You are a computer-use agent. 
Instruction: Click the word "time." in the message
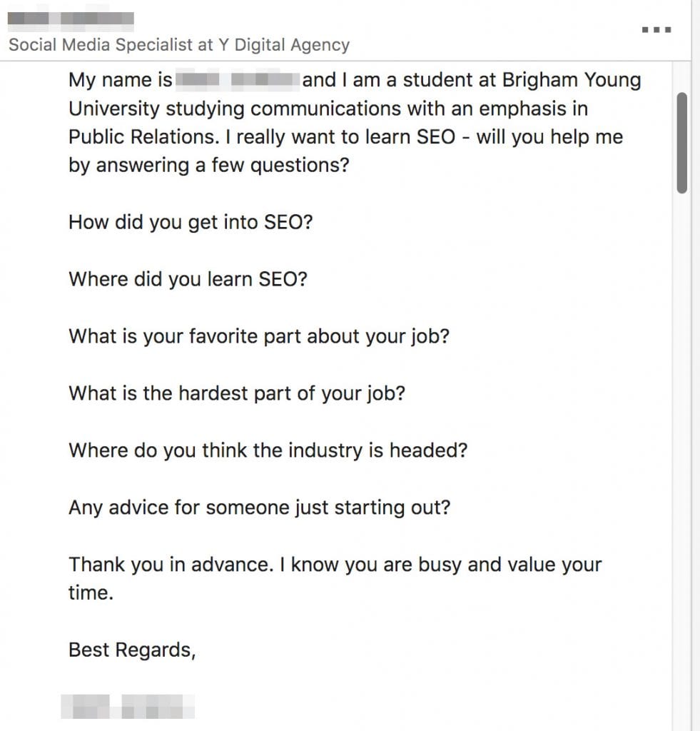[x=91, y=593]
